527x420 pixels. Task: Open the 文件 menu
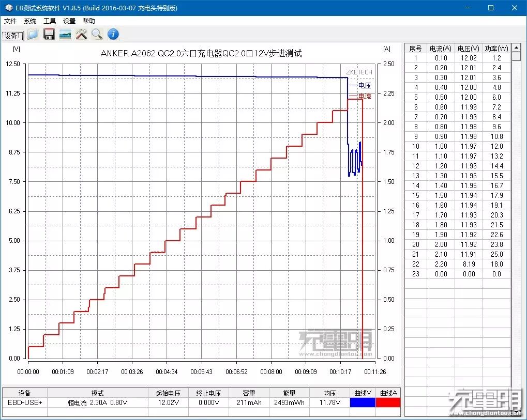tap(10, 21)
